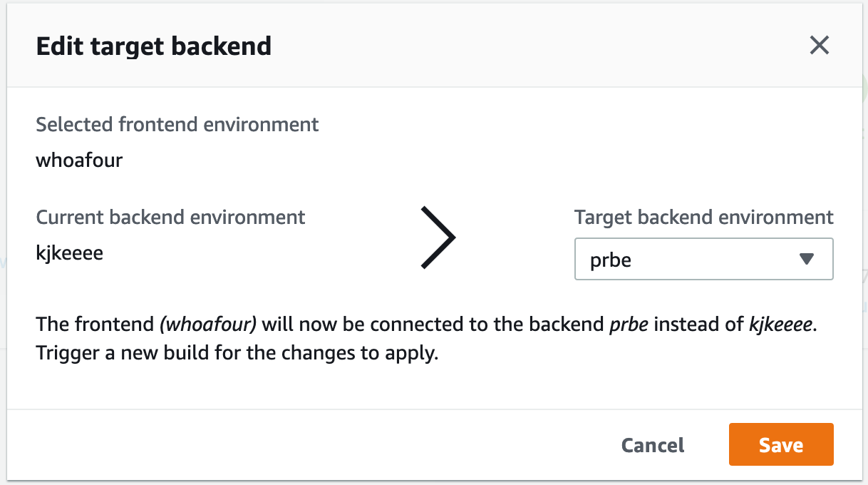
Task: Click Cancel to abort the change
Action: 651,444
